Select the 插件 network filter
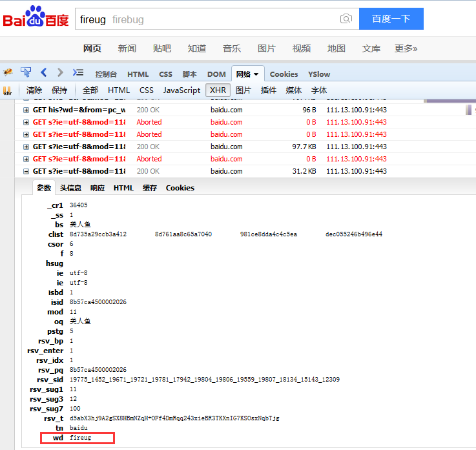476x450 pixels. click(x=269, y=90)
